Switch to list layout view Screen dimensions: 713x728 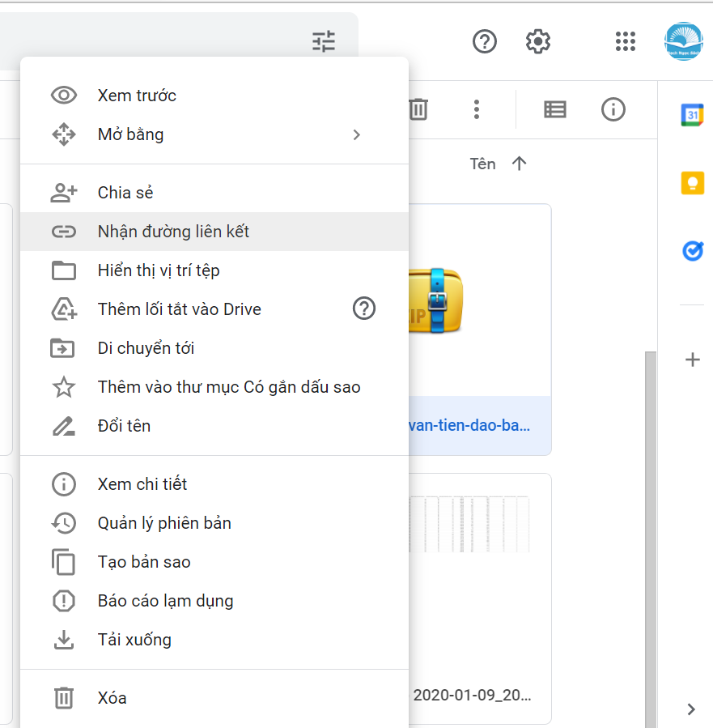tap(555, 109)
